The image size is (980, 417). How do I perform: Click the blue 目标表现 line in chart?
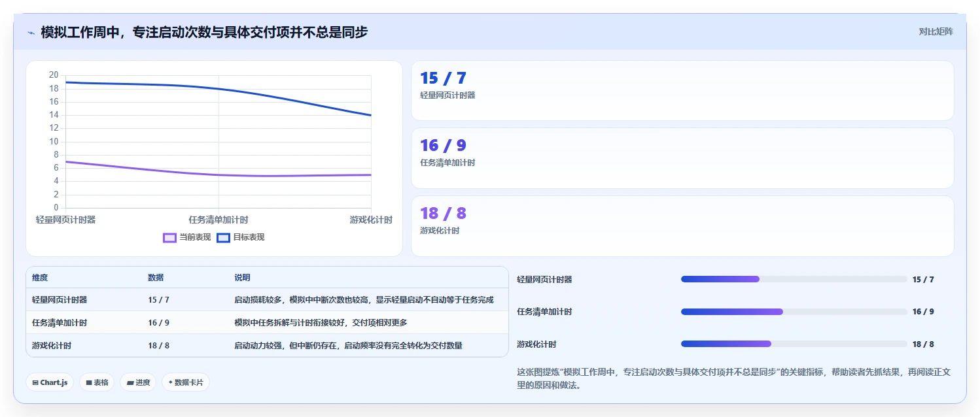click(219, 89)
